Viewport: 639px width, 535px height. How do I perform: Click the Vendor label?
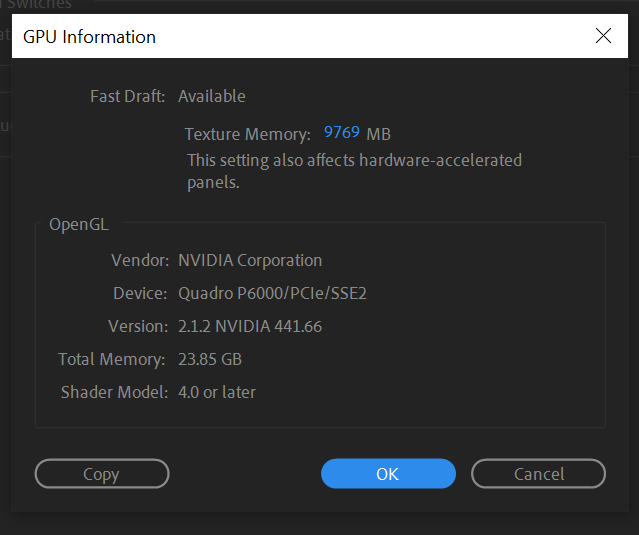[140, 260]
